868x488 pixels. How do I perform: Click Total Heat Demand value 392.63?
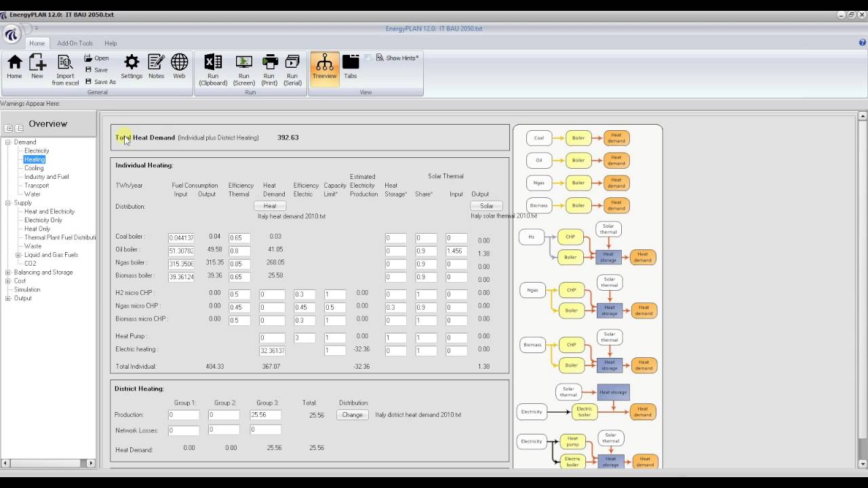(x=288, y=138)
